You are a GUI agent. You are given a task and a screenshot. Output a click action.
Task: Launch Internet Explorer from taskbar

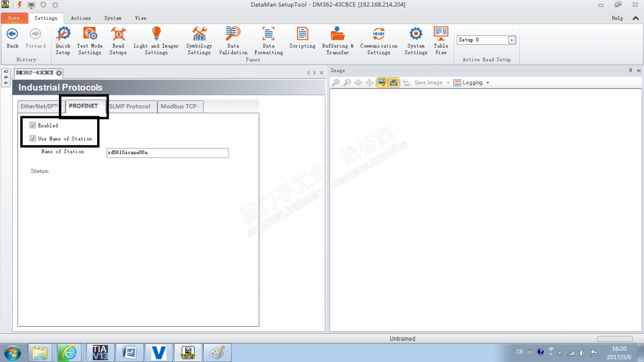(x=69, y=352)
